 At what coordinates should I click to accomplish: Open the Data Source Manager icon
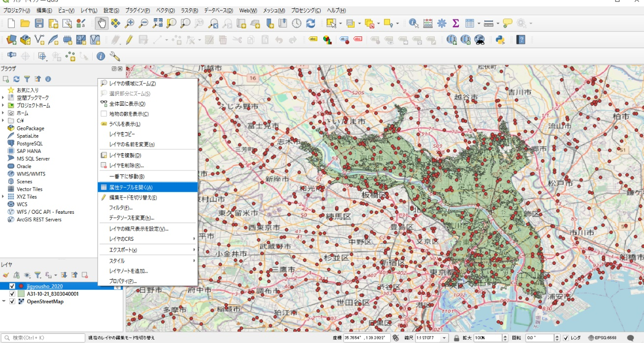[11, 40]
